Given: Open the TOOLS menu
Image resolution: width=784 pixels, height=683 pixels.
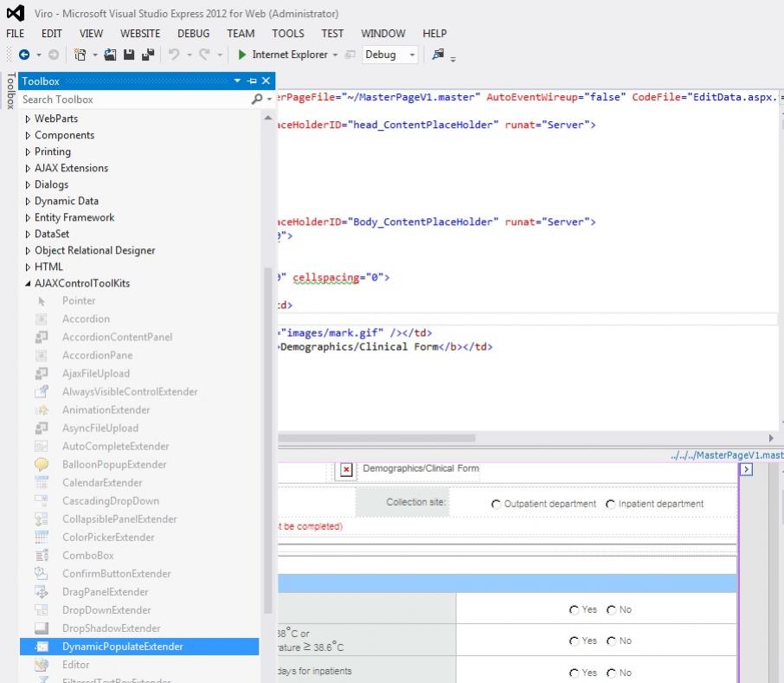Looking at the screenshot, I should pyautogui.click(x=288, y=34).
